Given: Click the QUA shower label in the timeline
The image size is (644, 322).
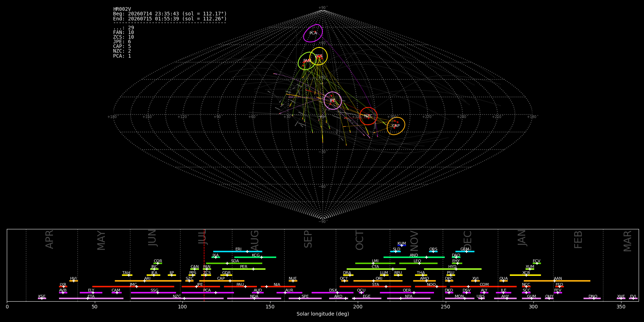Looking at the screenshot, I should [x=503, y=279].
